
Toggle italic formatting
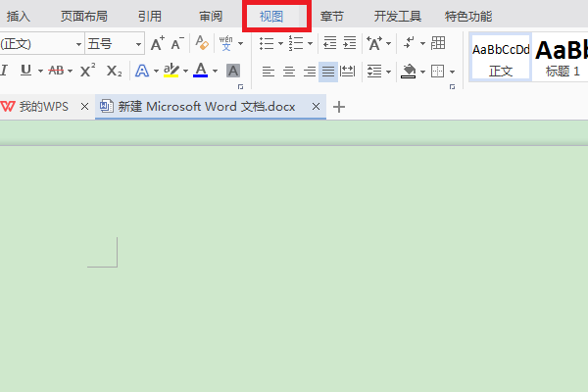coord(4,71)
